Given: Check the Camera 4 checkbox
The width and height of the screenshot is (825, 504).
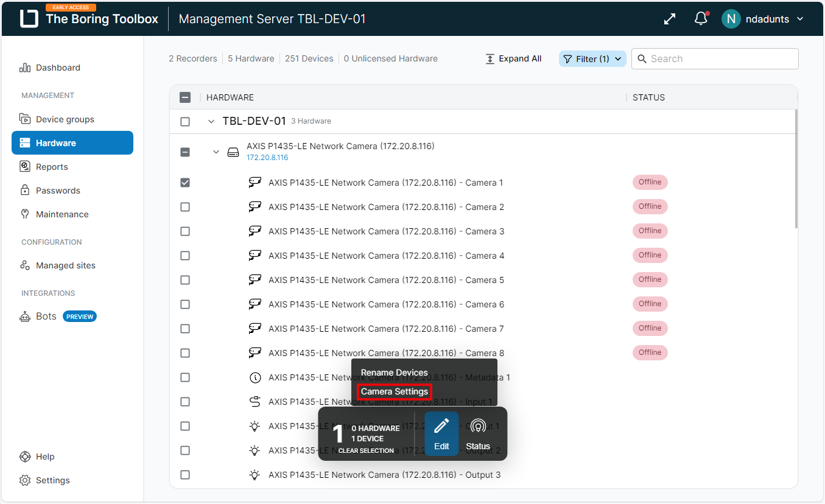Looking at the screenshot, I should [x=185, y=256].
